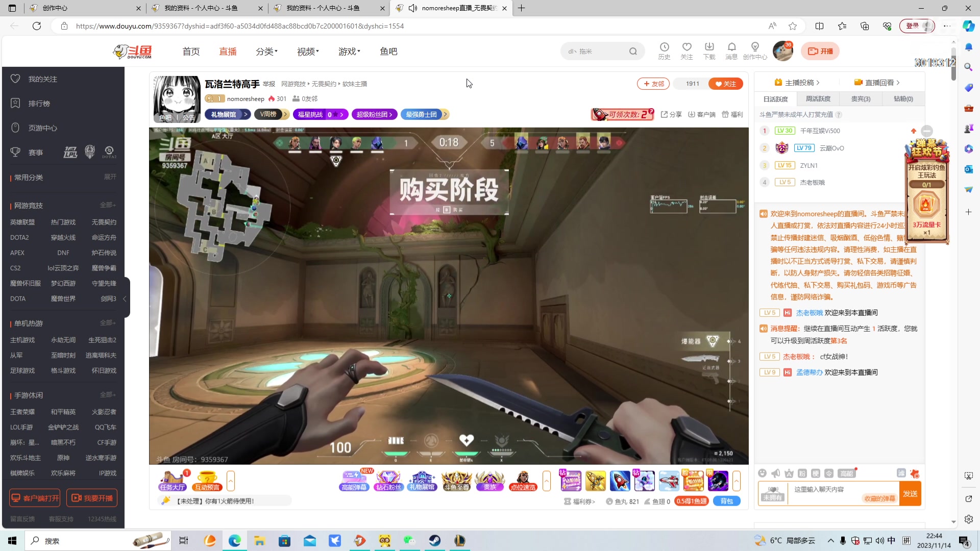Open the 无畏契约 category in sidebar
Image resolution: width=980 pixels, height=551 pixels.
click(x=104, y=222)
